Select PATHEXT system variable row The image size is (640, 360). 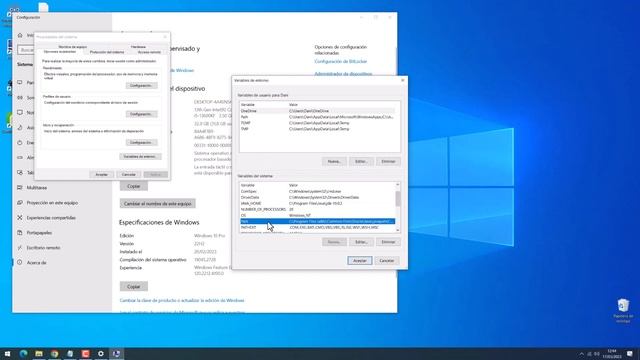click(x=318, y=227)
